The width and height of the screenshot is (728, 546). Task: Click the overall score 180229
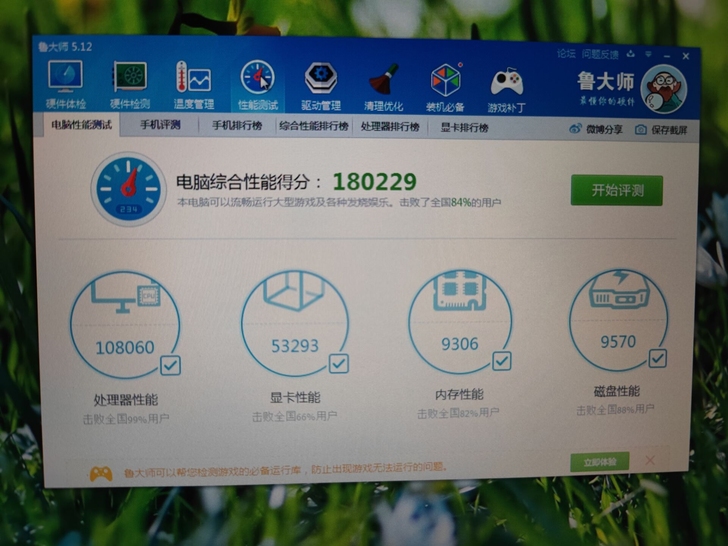pos(375,182)
